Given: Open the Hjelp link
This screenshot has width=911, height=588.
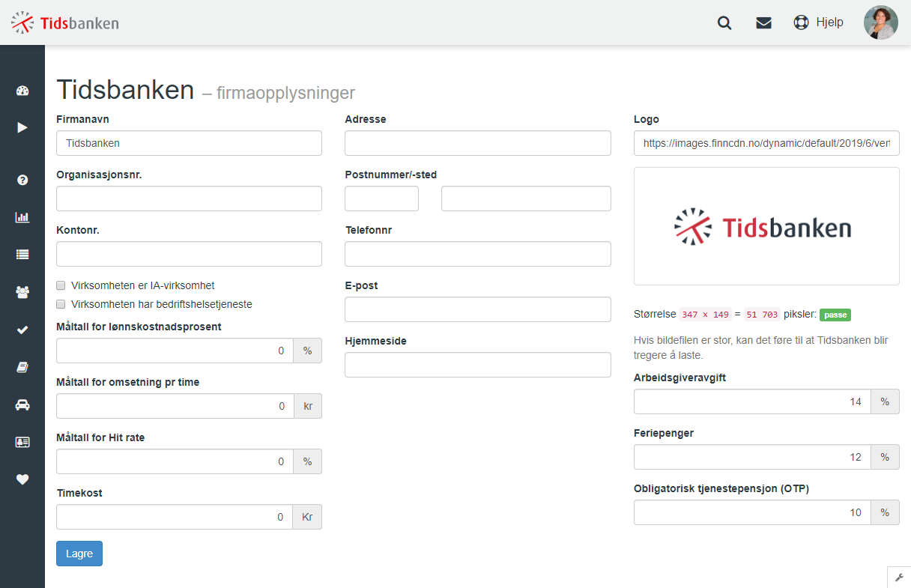Looking at the screenshot, I should click(x=829, y=22).
